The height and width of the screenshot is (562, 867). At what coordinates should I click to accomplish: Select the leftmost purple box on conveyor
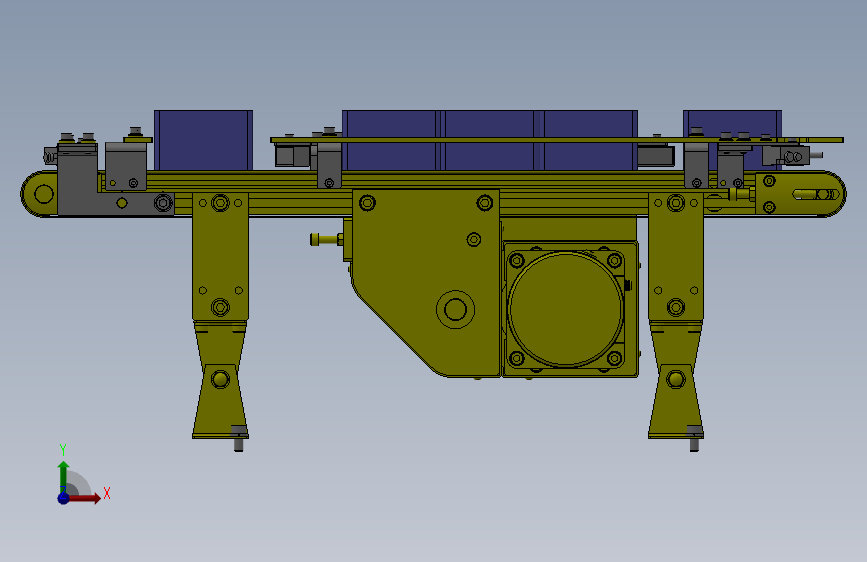pyautogui.click(x=203, y=140)
